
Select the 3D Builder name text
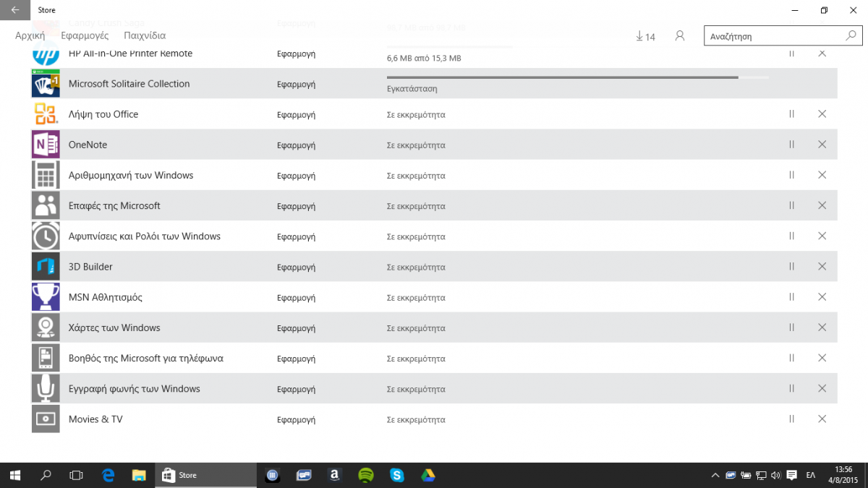point(90,267)
